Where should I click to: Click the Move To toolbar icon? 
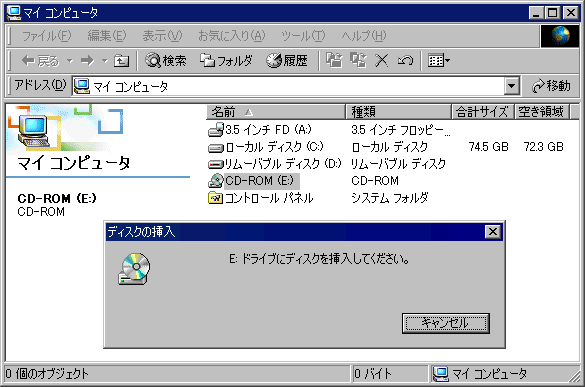click(334, 60)
